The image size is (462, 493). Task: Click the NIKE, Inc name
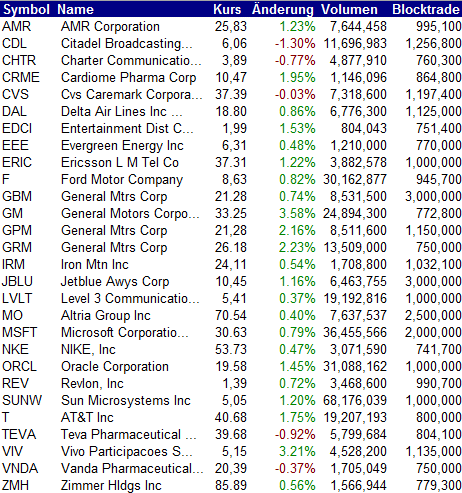point(88,349)
